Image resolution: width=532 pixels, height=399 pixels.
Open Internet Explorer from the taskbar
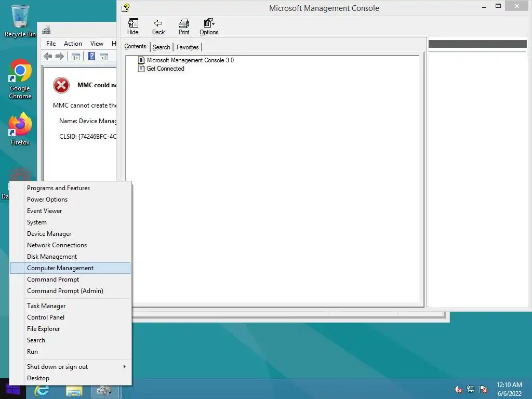[x=42, y=391]
